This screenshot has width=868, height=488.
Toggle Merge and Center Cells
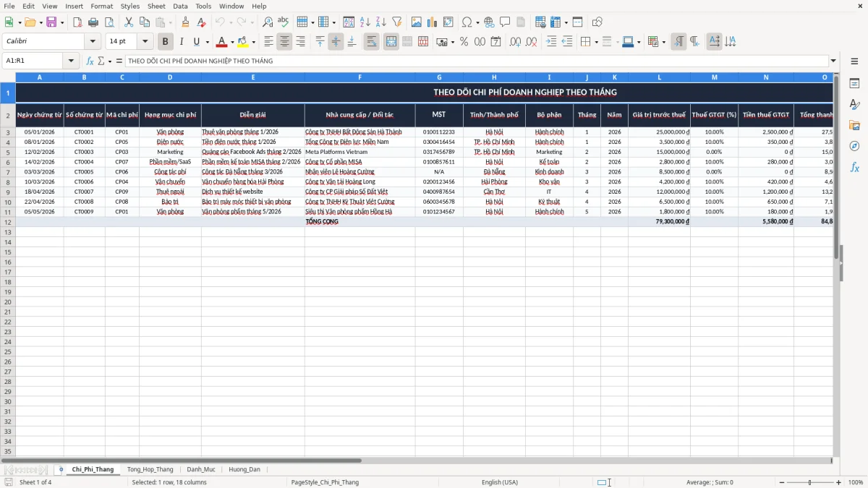click(x=391, y=42)
